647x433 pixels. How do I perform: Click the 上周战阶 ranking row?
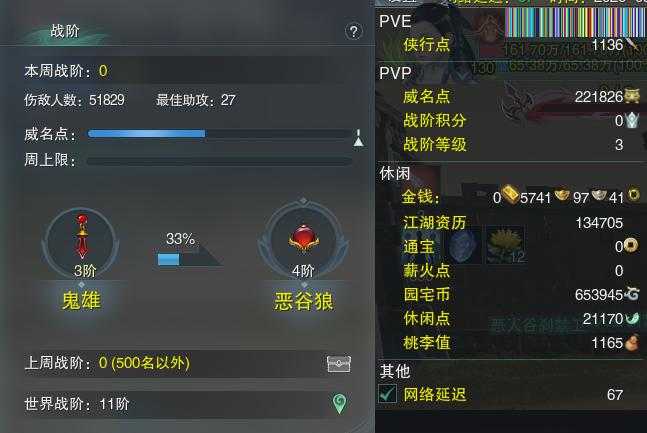pyautogui.click(x=188, y=363)
